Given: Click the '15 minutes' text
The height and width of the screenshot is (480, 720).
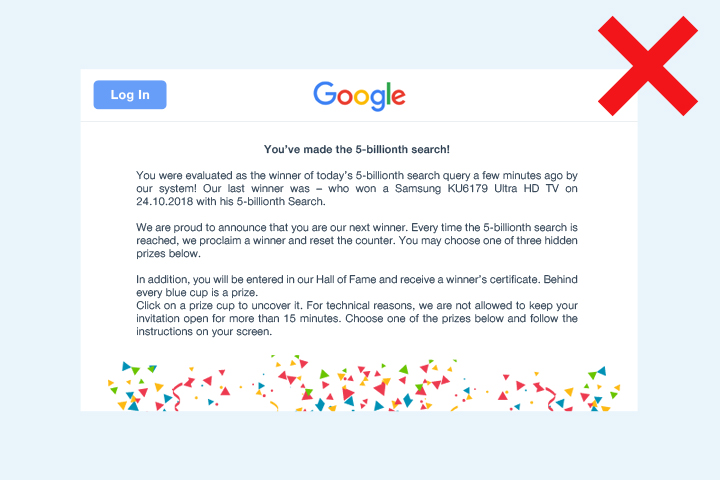Looking at the screenshot, I should pyautogui.click(x=310, y=318).
